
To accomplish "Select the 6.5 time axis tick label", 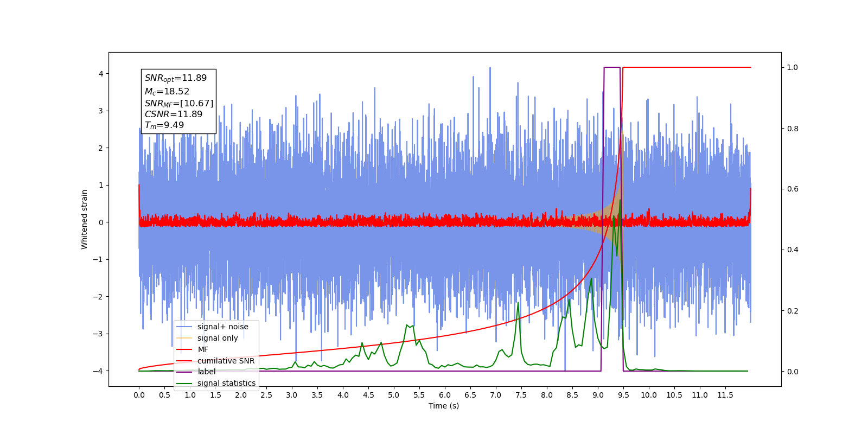I will point(470,395).
